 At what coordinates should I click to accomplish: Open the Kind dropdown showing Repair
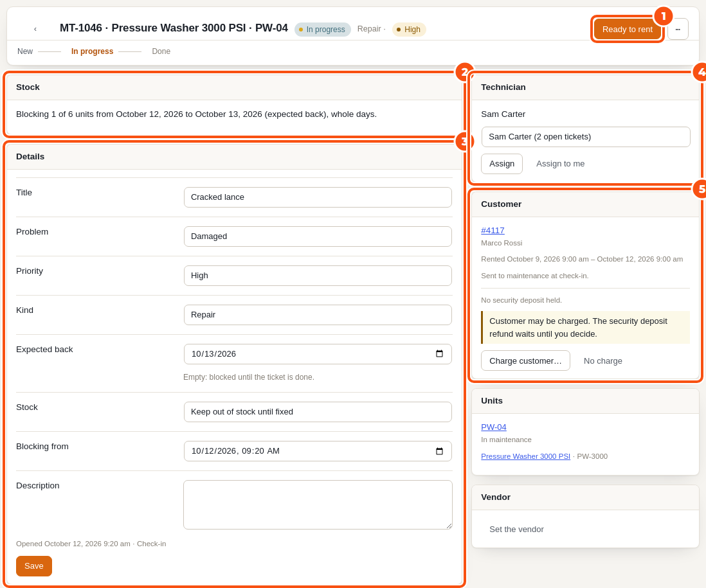[x=318, y=314]
